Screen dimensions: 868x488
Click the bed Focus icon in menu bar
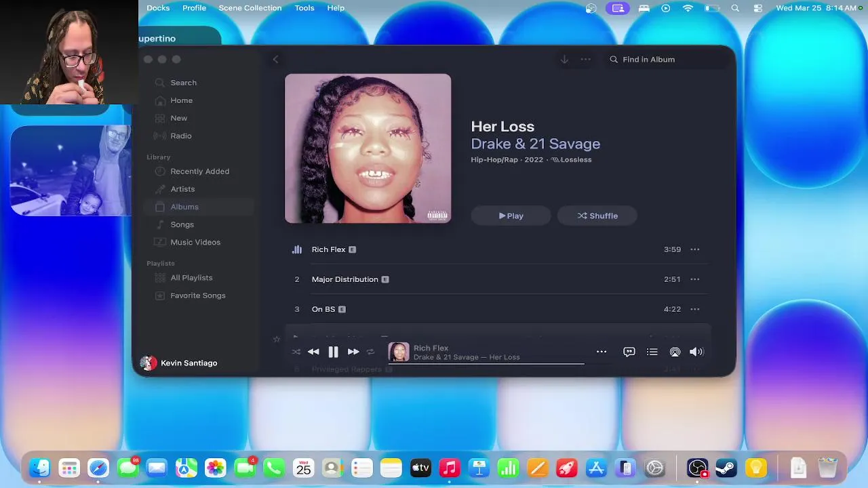[644, 8]
